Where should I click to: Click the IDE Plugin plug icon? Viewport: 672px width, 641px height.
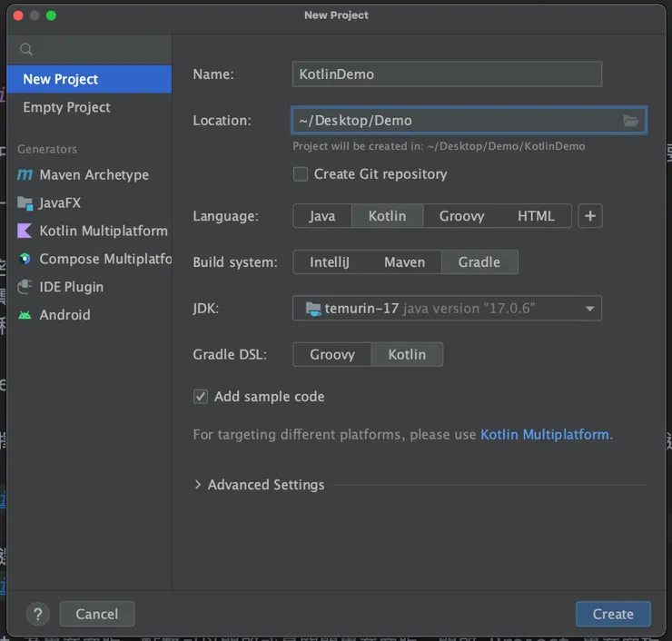(x=25, y=287)
